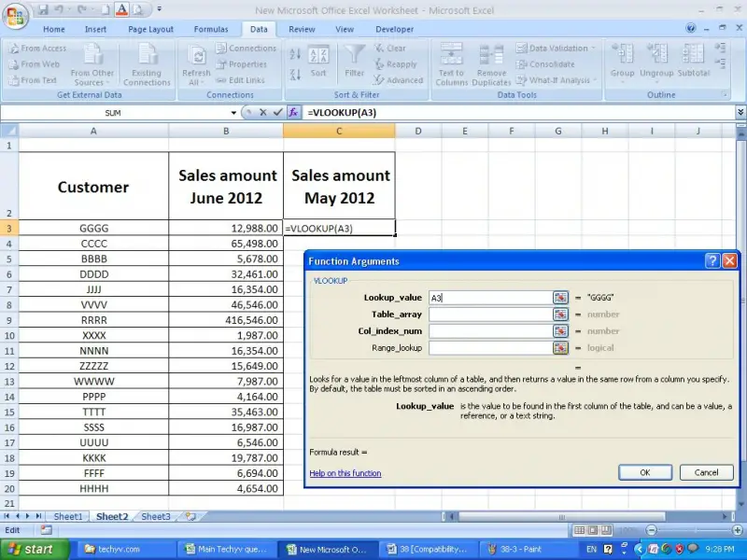This screenshot has height=560, width=747.
Task: Reapply the filter
Action: [395, 64]
